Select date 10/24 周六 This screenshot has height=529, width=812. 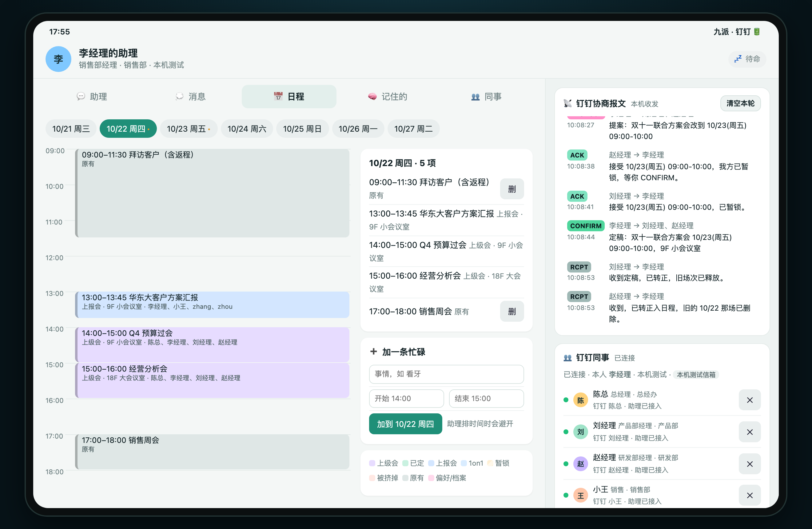(247, 129)
